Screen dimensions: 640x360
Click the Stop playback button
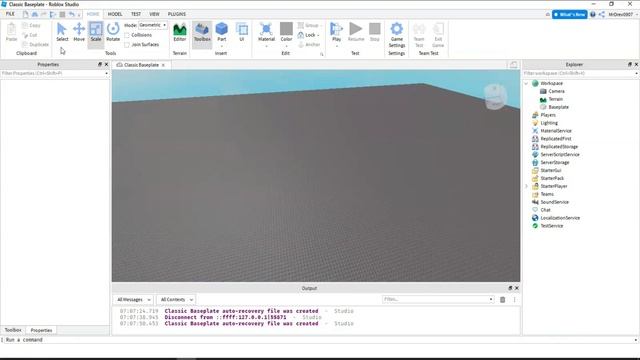click(x=375, y=32)
